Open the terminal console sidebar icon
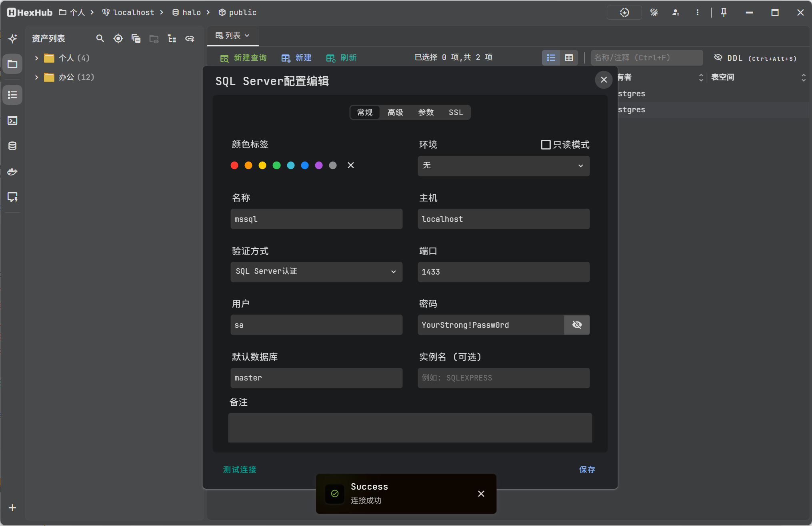The height and width of the screenshot is (526, 812). click(12, 120)
